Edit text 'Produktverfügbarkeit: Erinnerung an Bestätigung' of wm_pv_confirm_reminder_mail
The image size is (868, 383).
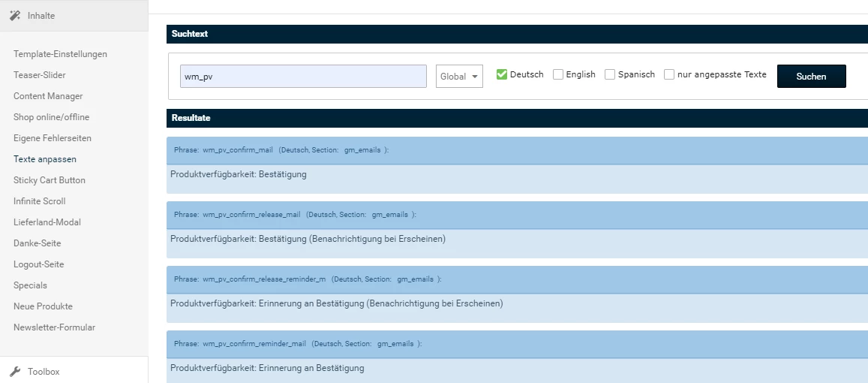267,368
